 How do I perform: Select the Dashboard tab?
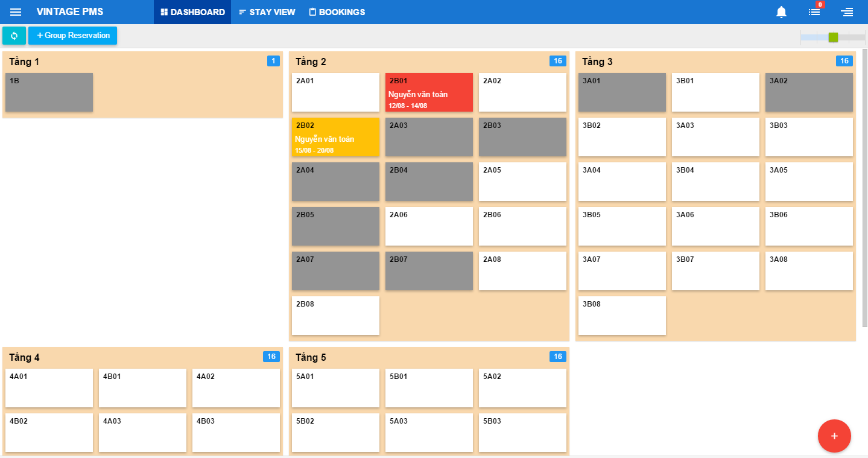click(x=192, y=12)
